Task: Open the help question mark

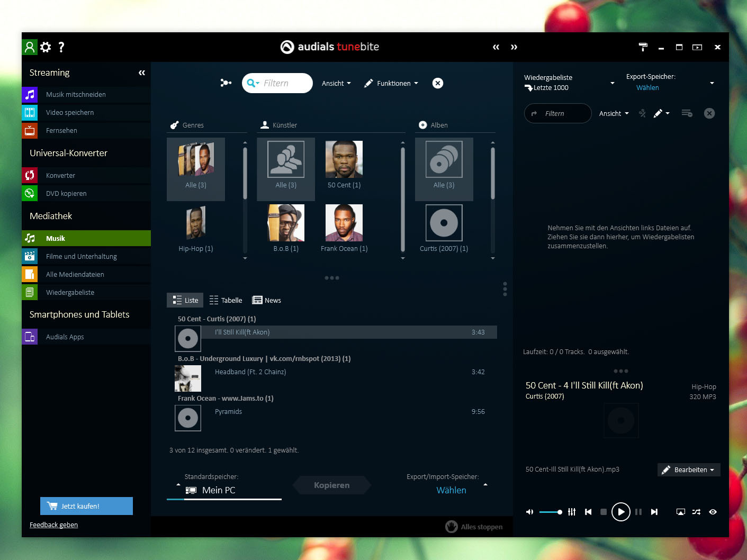Action: (x=61, y=47)
